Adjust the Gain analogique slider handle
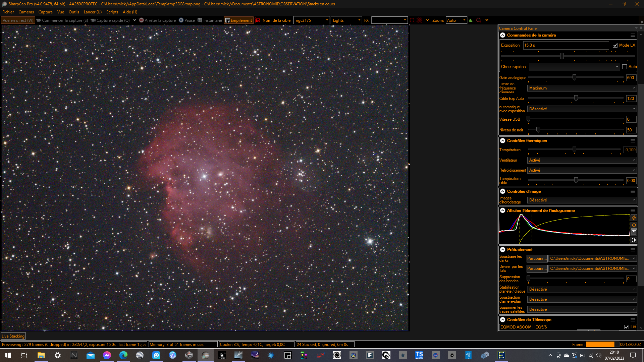Screen dimensions: 644x362 (574, 77)
